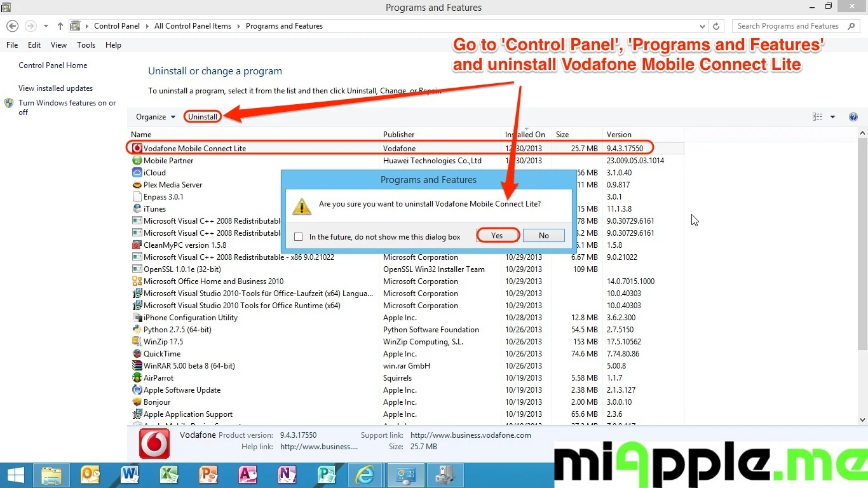The image size is (868, 488).
Task: Open the Vodafone support link URL
Action: click(471, 435)
